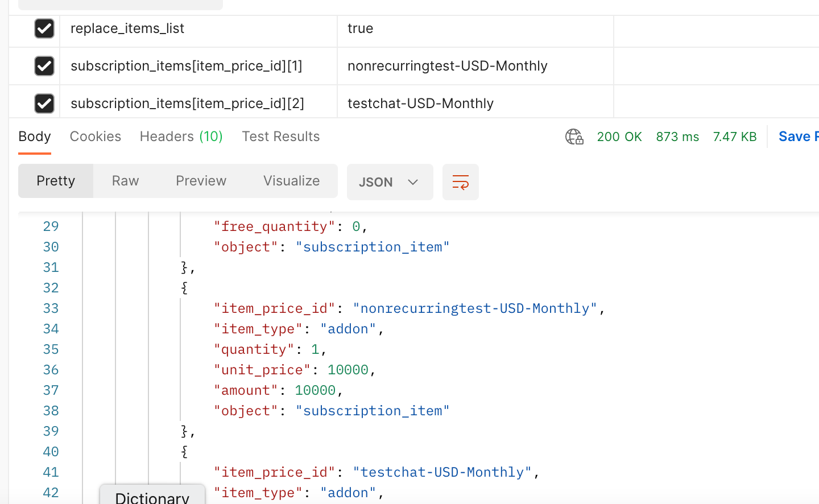Viewport: 819px width, 504px height.
Task: Uncheck the subscription_items[item_price_id][1] checkbox
Action: pos(44,66)
